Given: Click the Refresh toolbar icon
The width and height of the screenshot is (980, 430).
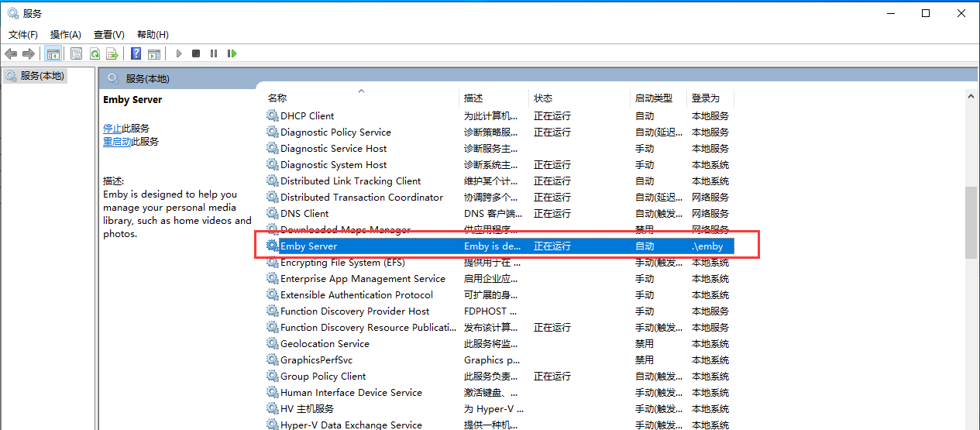Looking at the screenshot, I should coord(95,53).
